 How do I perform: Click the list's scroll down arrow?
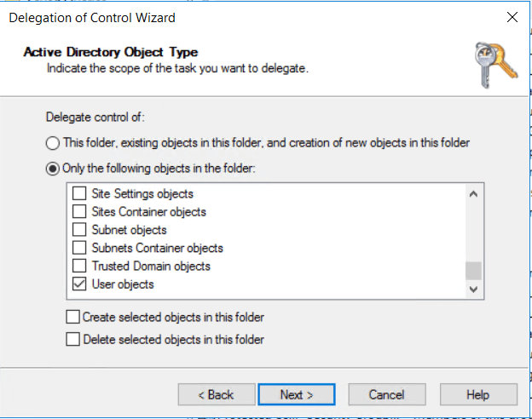pos(473,290)
